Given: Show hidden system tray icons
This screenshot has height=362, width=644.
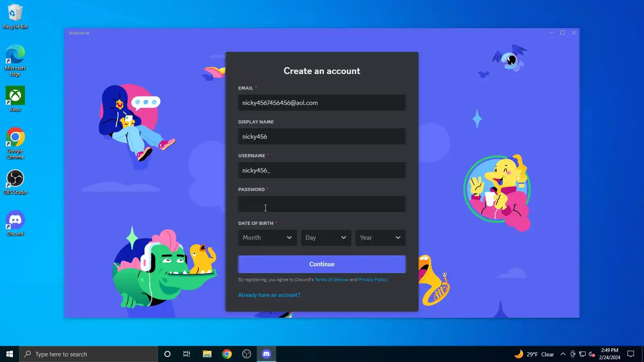Looking at the screenshot, I should pyautogui.click(x=563, y=354).
